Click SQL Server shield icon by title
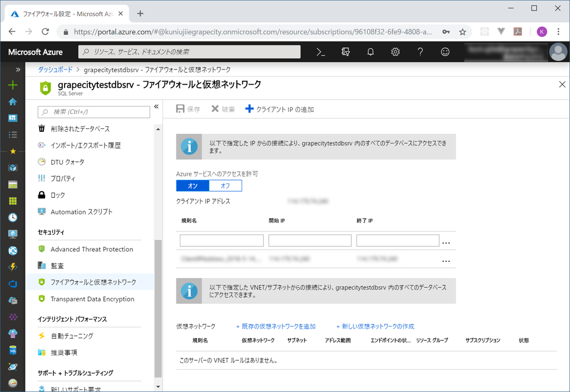The height and width of the screenshot is (392, 570). [x=46, y=88]
